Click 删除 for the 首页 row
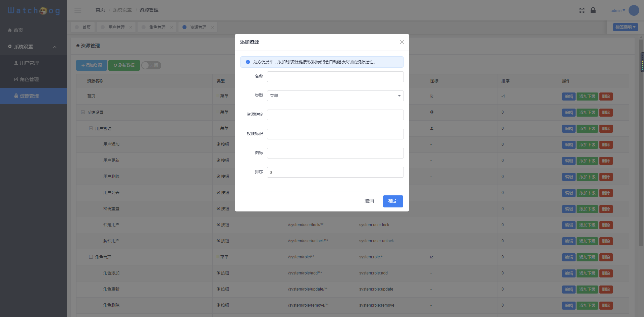 pos(606,97)
